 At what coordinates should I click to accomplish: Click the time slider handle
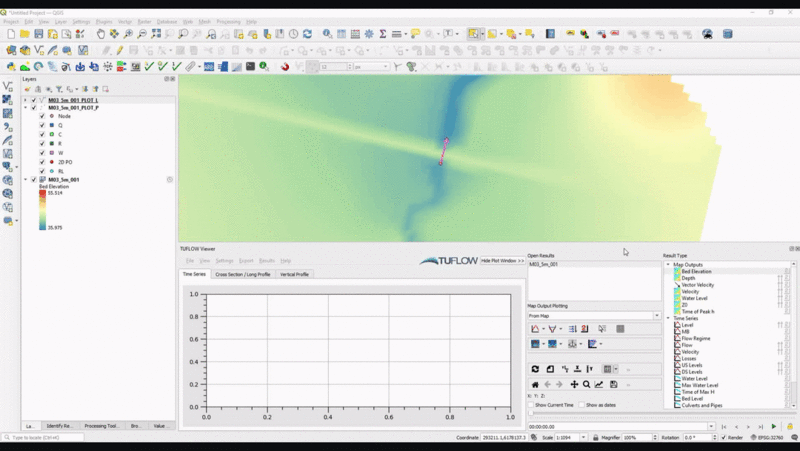531,414
